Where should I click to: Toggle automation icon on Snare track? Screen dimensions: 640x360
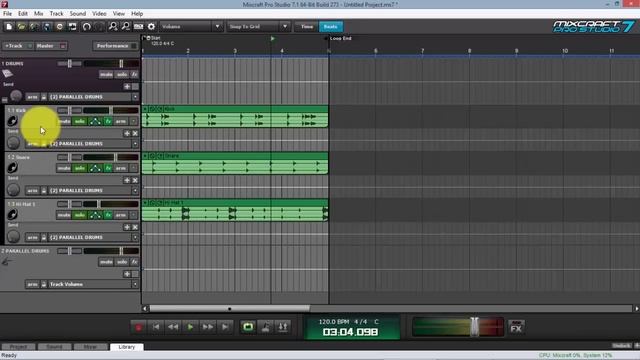click(95, 168)
